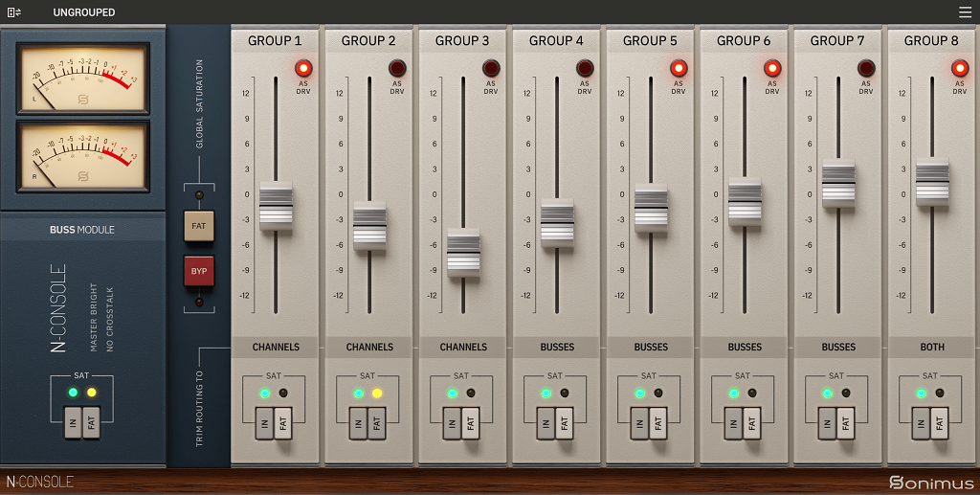
Task: Click the Group 3 fader handle
Action: [x=463, y=253]
